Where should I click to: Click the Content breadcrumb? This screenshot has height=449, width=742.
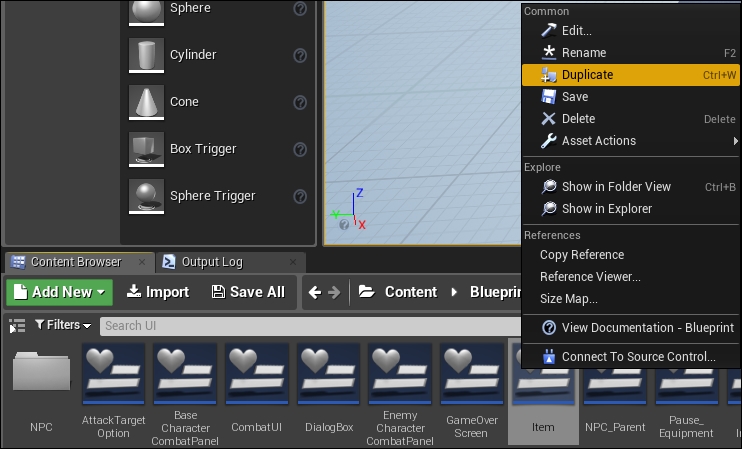click(x=411, y=292)
